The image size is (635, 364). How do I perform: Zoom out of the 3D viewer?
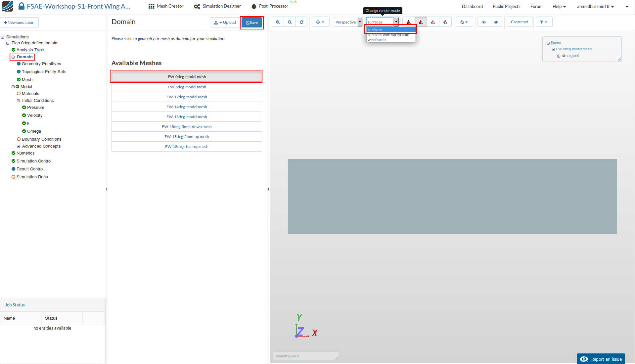[x=290, y=22]
